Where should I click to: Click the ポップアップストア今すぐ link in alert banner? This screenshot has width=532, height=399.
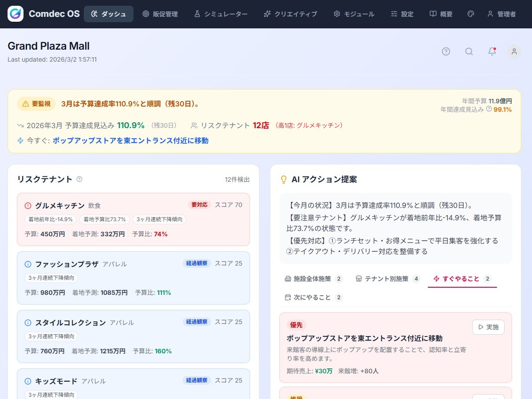pyautogui.click(x=130, y=141)
